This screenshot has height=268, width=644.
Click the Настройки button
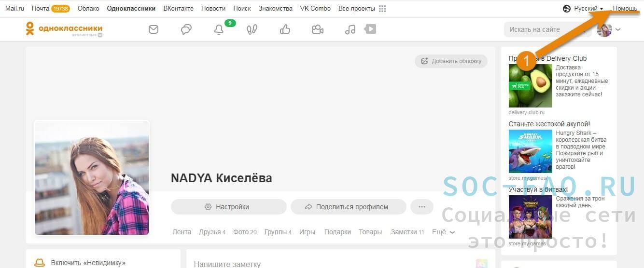[x=227, y=207]
